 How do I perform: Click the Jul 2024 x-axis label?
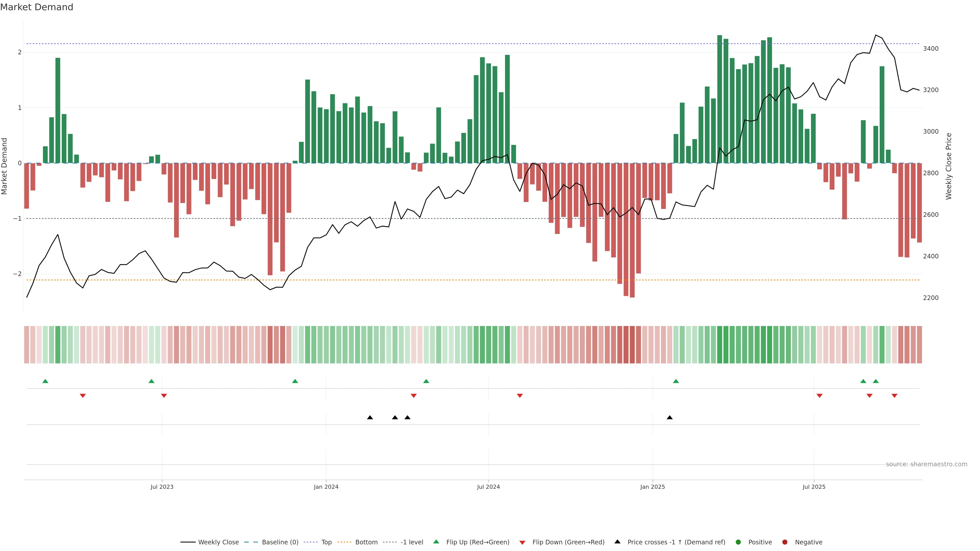[x=488, y=487]
